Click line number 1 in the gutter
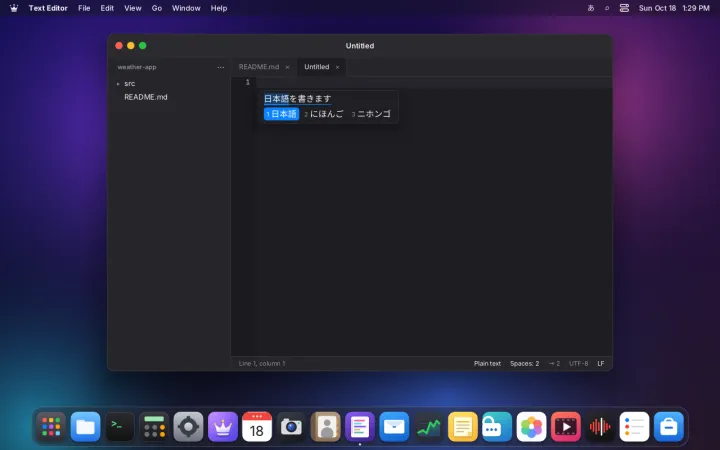The width and height of the screenshot is (720, 450). point(248,82)
